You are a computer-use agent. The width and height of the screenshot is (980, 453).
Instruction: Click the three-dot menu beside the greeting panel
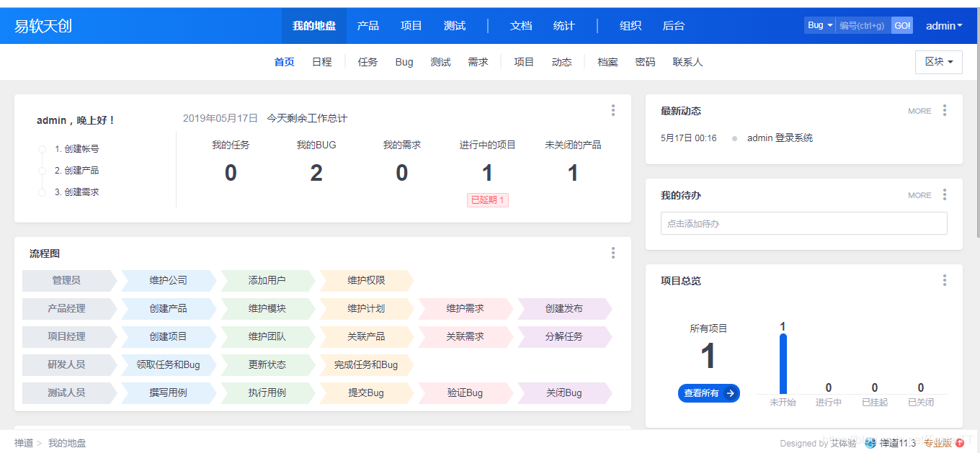(613, 109)
